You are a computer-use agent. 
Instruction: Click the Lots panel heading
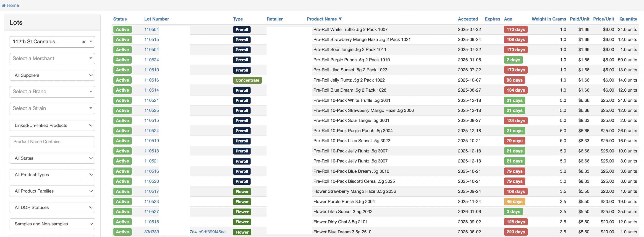pos(16,23)
